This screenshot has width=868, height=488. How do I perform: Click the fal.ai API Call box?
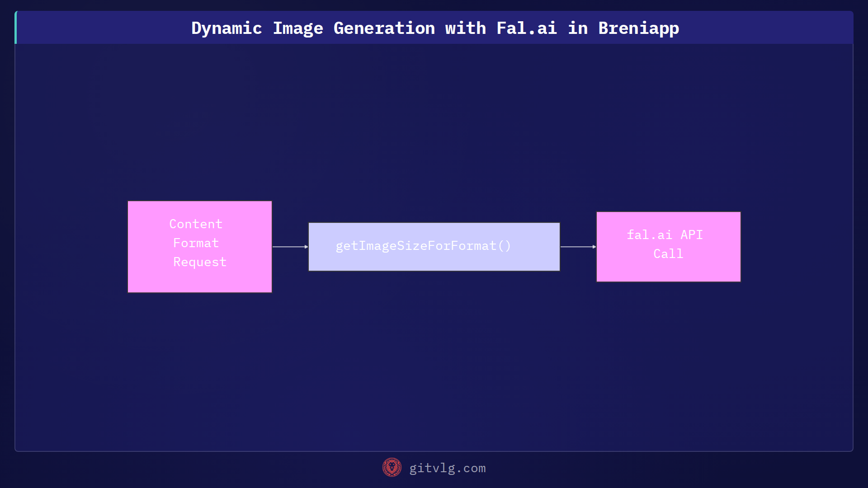(x=669, y=247)
